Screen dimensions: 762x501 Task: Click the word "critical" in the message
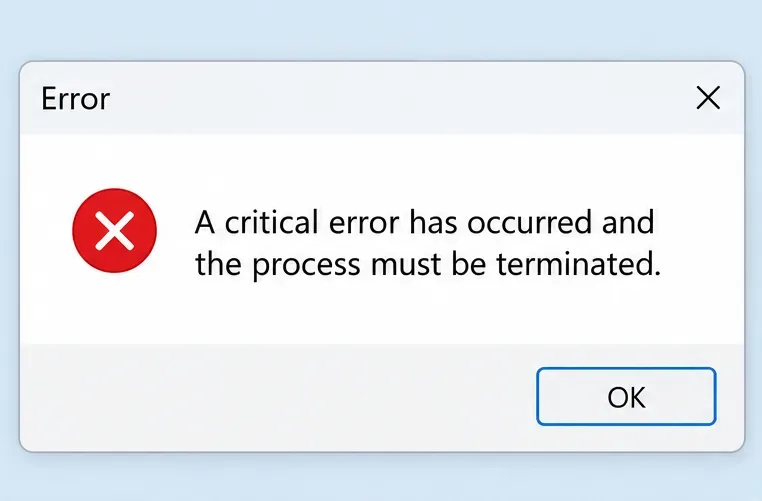pos(271,222)
